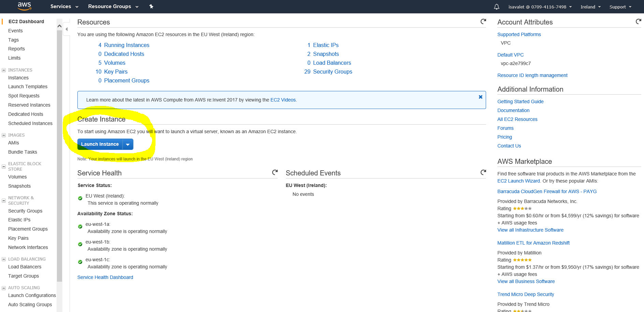The height and width of the screenshot is (312, 644).
Task: Collapse the left navigation pane arrow
Action: click(x=67, y=29)
